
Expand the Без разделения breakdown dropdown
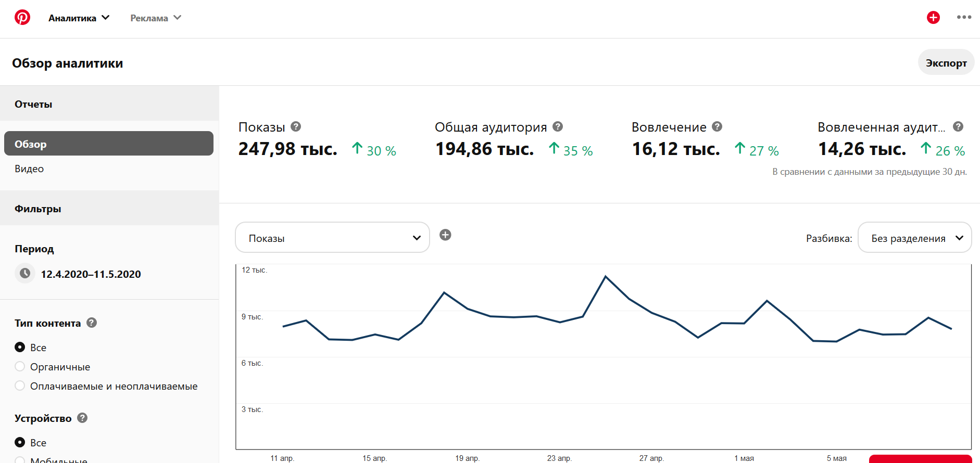click(x=914, y=238)
